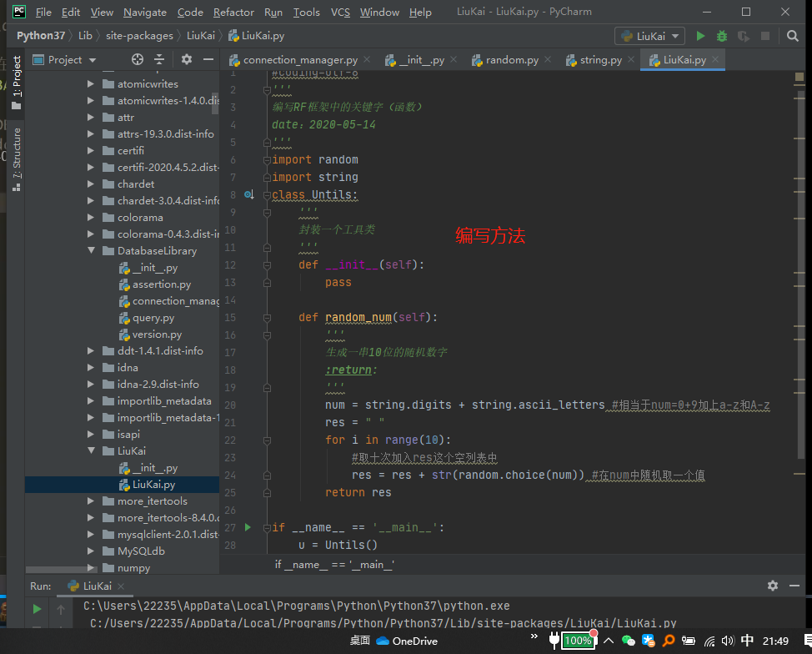
Task: Open Run panel settings gear
Action: click(773, 586)
